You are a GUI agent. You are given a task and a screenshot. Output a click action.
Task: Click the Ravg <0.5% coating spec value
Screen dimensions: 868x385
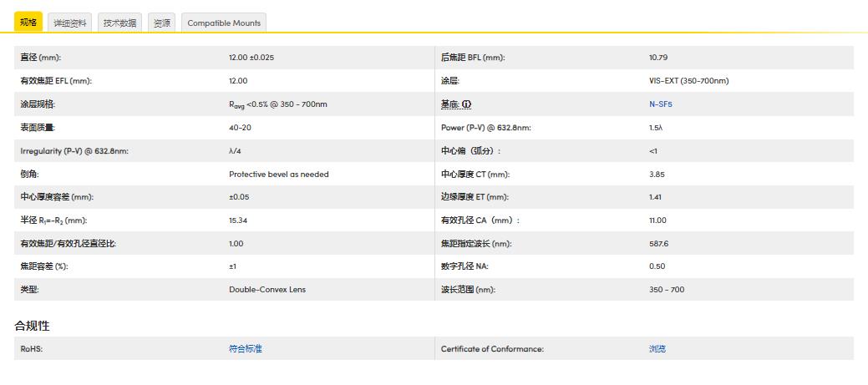tap(278, 104)
